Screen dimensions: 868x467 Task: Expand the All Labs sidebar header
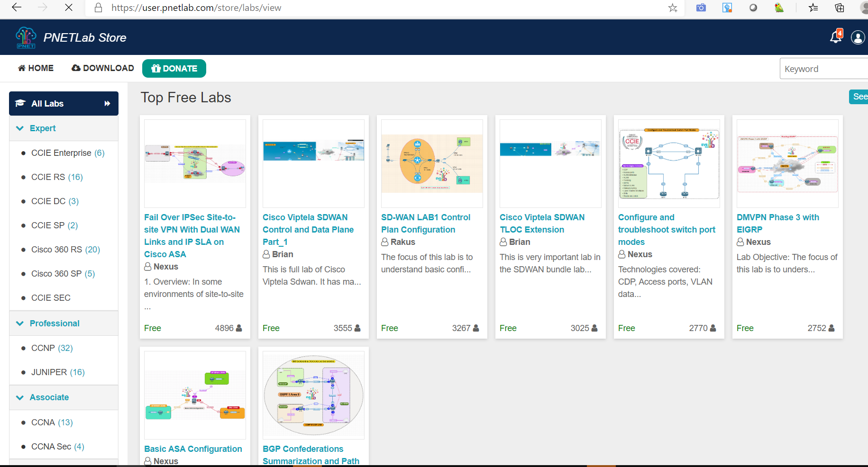tap(64, 103)
